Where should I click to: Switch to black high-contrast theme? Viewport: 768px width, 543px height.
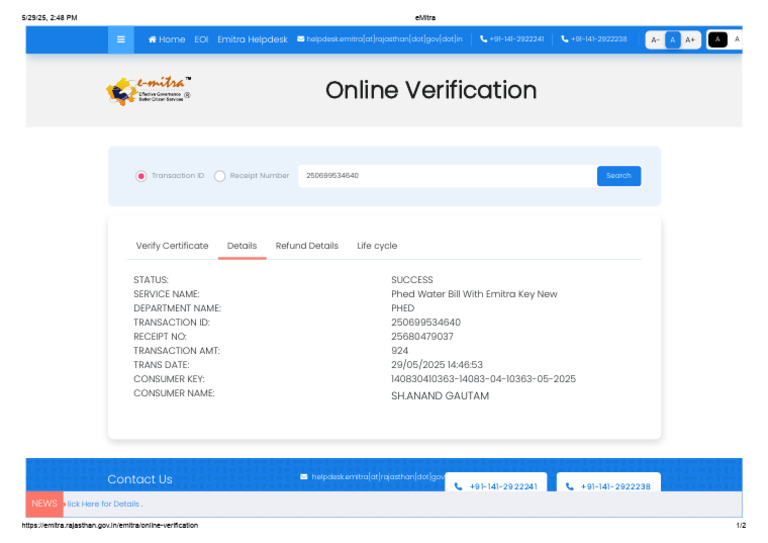tap(717, 40)
